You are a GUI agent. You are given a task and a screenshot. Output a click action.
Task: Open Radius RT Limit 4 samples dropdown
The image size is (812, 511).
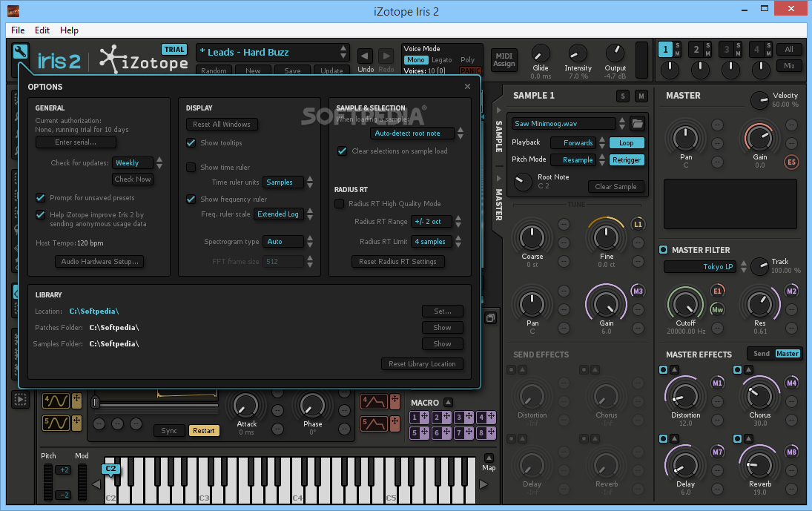pyautogui.click(x=432, y=242)
